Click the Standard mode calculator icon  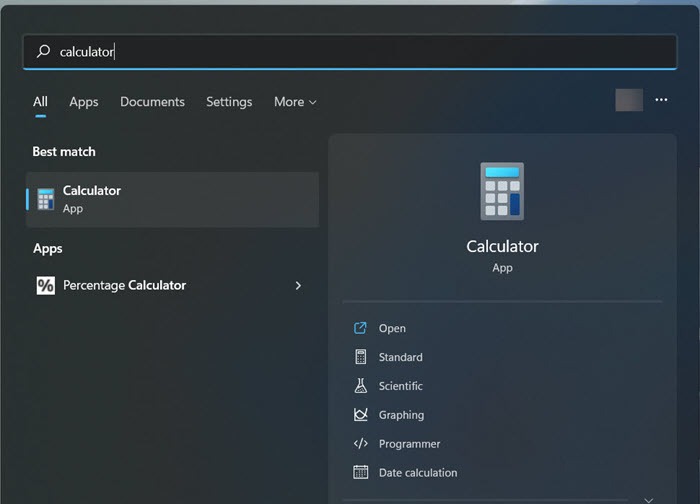(x=361, y=357)
